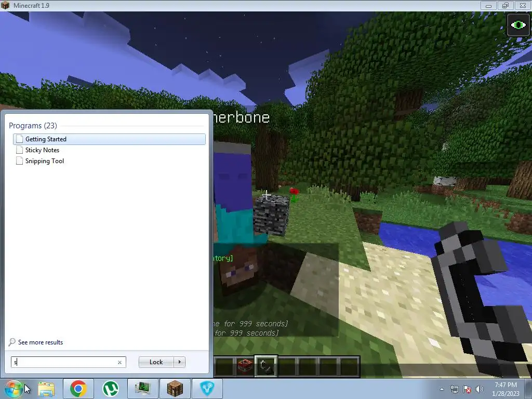Click the Lock button
Image resolution: width=532 pixels, height=399 pixels.
click(156, 362)
